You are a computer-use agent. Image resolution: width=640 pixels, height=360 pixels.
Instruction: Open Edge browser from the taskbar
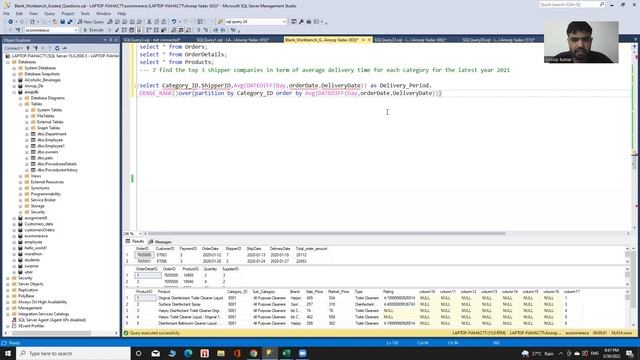(x=188, y=353)
